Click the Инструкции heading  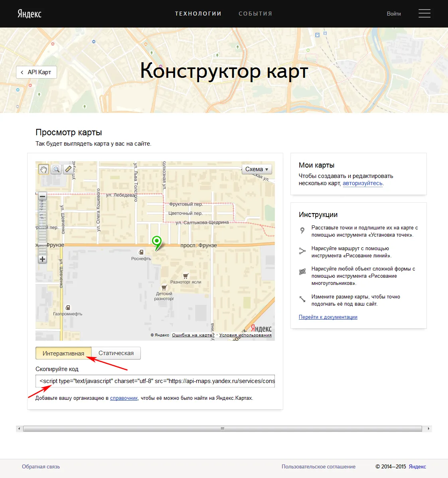318,215
